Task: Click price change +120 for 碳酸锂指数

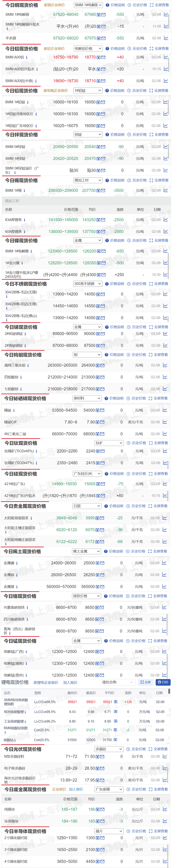Action: pyautogui.click(x=128, y=702)
